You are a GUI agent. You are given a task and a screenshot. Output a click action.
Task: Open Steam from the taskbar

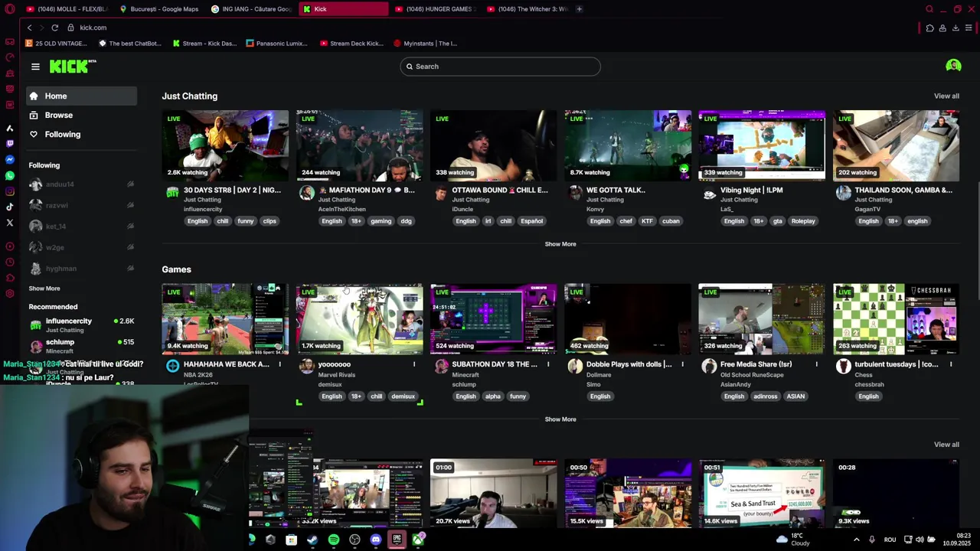(312, 540)
